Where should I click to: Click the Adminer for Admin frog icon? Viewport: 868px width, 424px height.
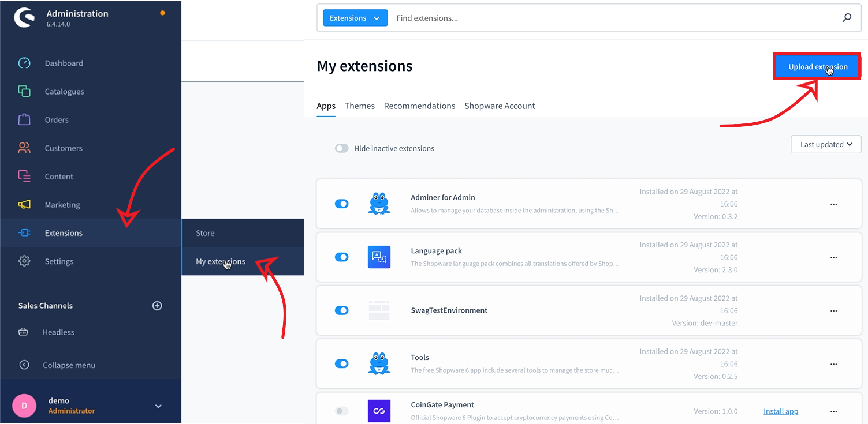379,204
